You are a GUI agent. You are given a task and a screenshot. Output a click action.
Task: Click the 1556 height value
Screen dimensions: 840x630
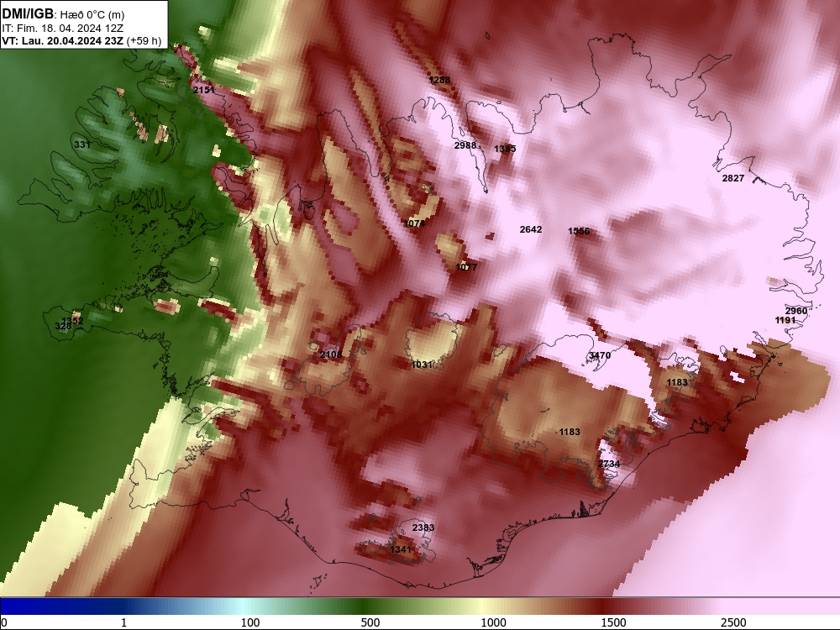579,231
